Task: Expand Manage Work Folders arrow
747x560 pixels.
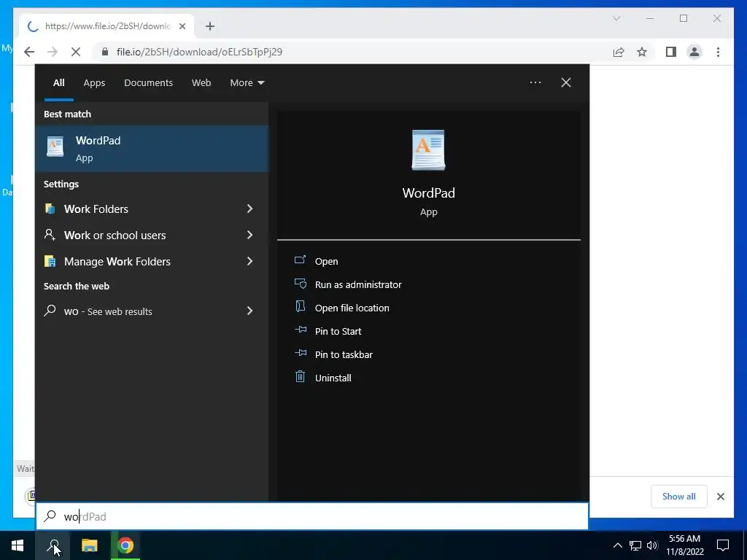Action: click(x=249, y=261)
